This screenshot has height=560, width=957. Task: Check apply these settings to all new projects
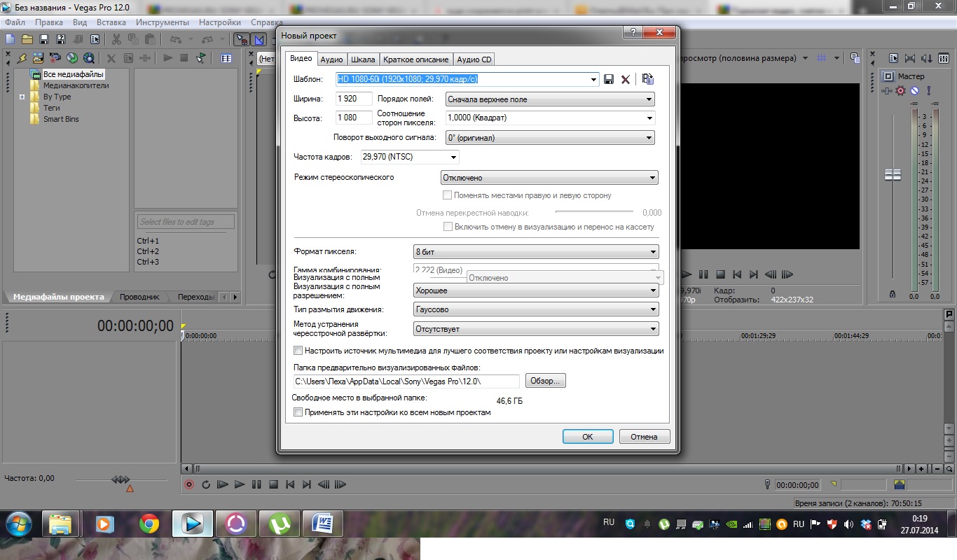coord(298,412)
